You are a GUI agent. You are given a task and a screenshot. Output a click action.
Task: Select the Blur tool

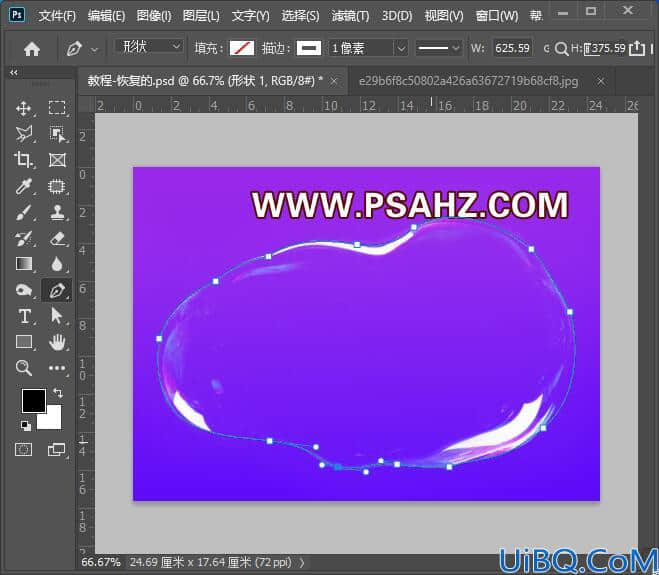[x=57, y=264]
